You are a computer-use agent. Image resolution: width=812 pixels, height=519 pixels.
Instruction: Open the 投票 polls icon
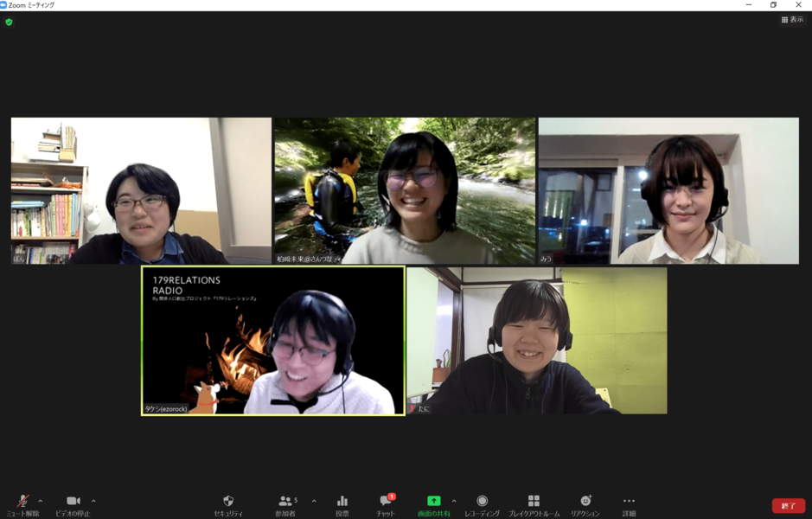(342, 503)
